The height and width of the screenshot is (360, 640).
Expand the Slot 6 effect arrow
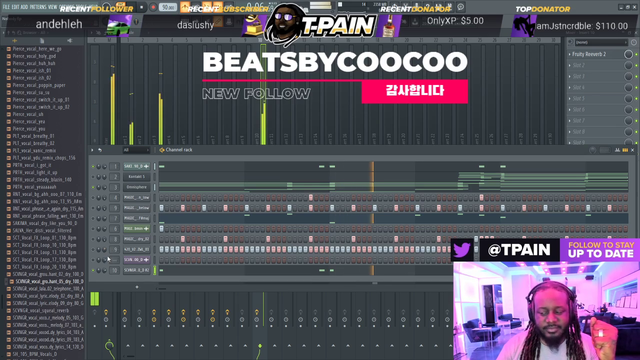click(570, 109)
